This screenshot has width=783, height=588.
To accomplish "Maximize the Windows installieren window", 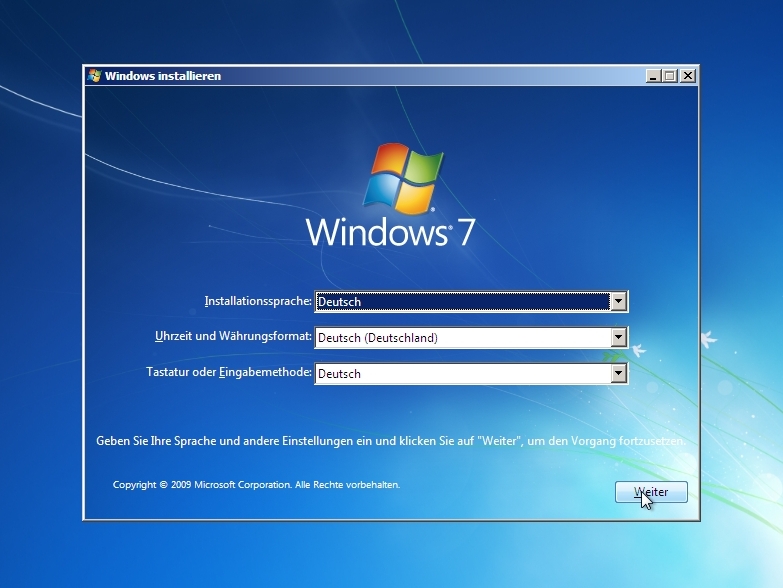I will tap(670, 76).
